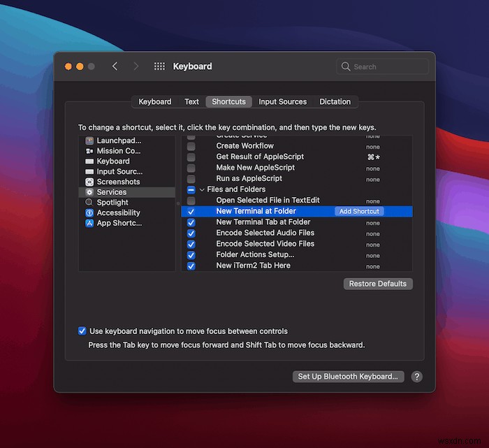Select the Folder Actions Setup... row text
The image size is (489, 448).
pos(255,255)
